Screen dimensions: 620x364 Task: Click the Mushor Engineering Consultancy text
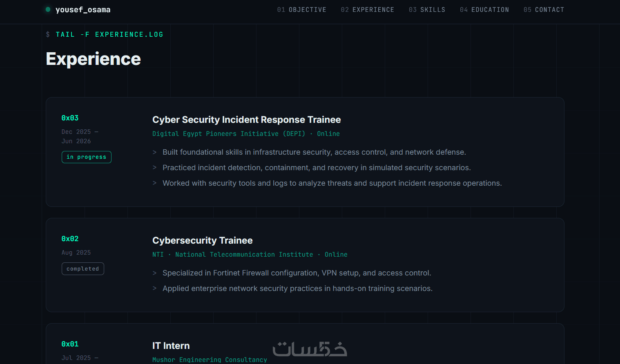pos(210,360)
